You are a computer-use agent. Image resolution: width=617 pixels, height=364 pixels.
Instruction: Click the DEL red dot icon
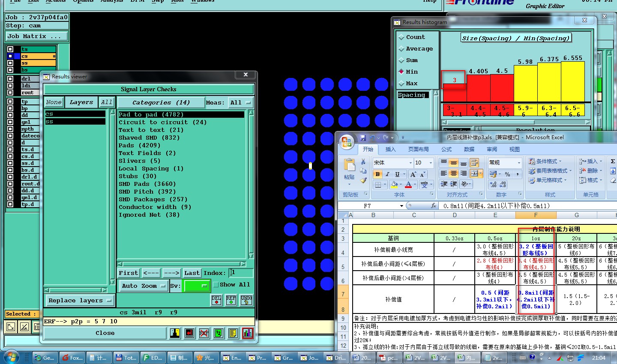tap(216, 300)
